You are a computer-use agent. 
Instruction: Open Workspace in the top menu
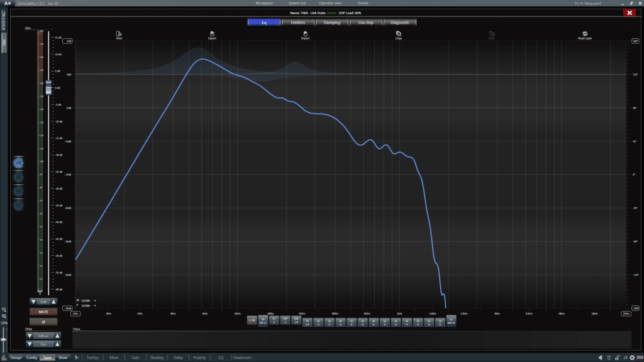click(x=264, y=3)
